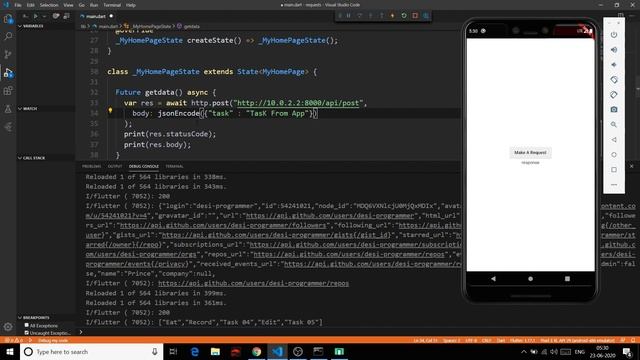Collapse the Call Stack section
The width and height of the screenshot is (640, 360).
pos(32,158)
